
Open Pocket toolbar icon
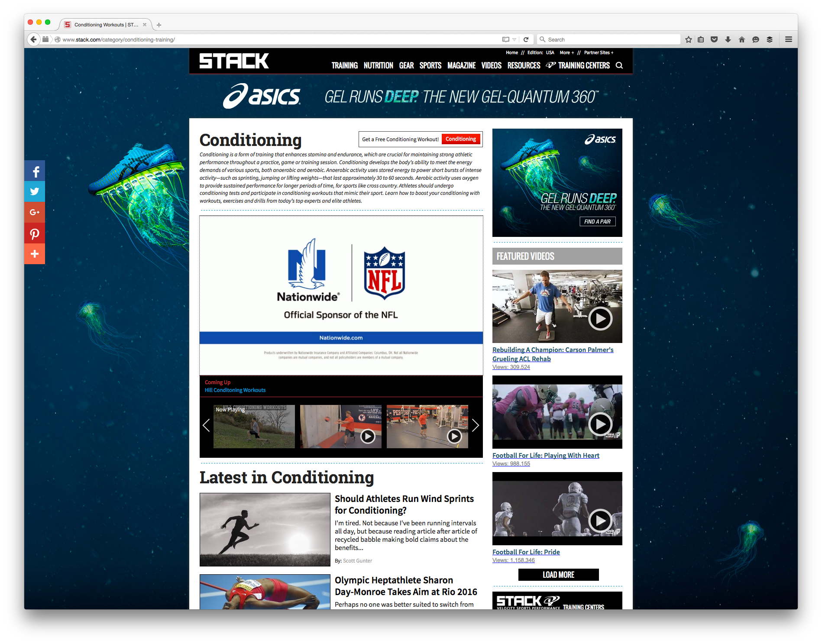pos(714,39)
